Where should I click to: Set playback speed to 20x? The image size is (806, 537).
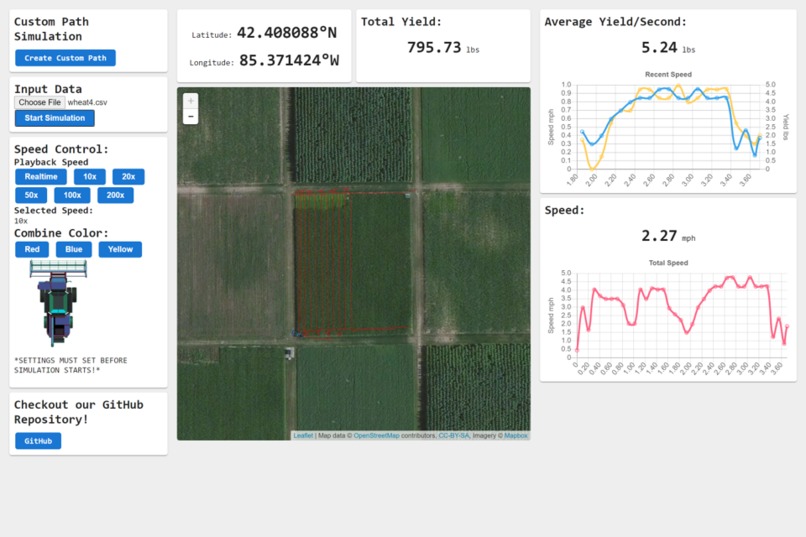(129, 177)
